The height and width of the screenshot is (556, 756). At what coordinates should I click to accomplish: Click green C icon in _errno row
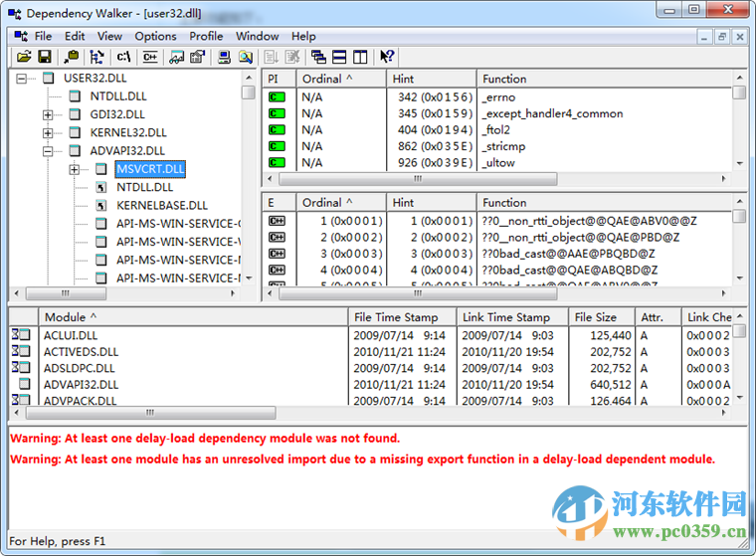click(277, 96)
